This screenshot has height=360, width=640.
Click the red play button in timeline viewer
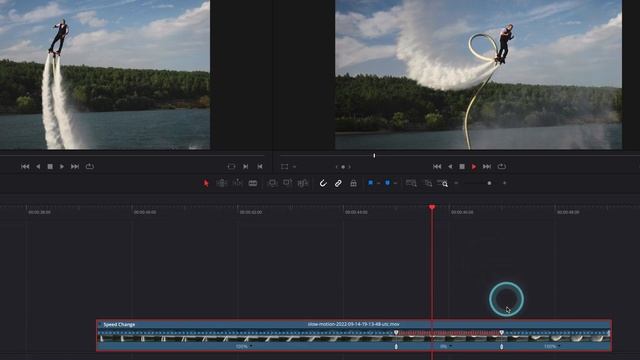tap(474, 167)
